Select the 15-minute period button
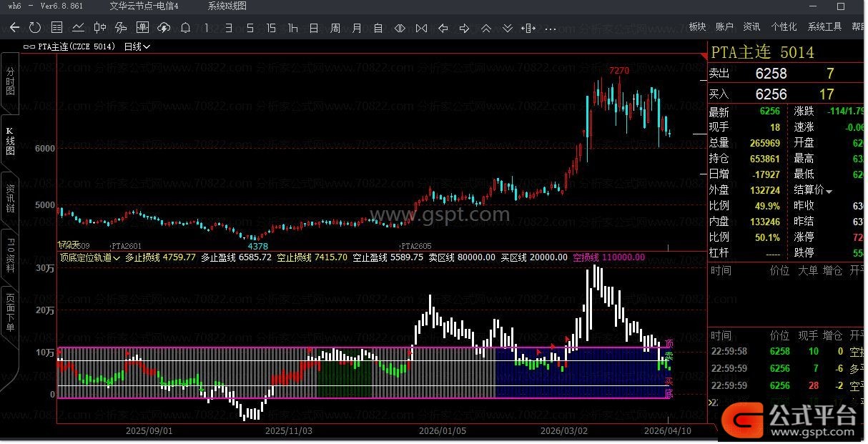 pyautogui.click(x=271, y=28)
